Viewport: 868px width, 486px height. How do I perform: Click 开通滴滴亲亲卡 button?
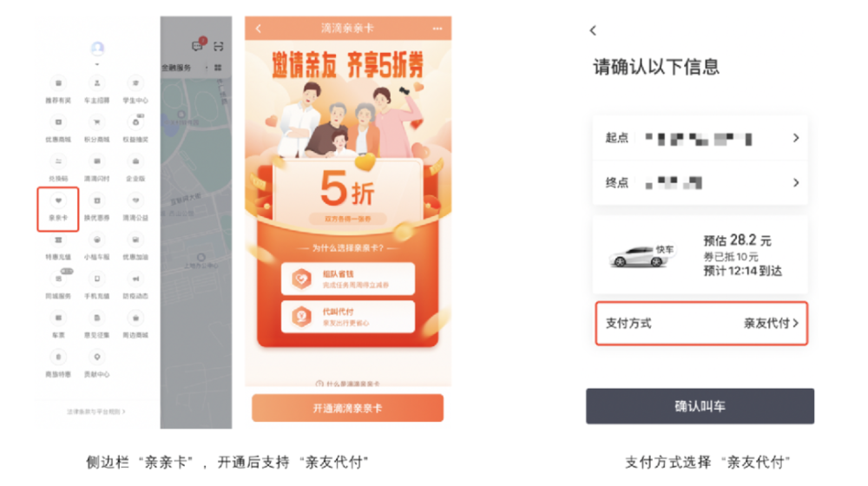click(x=348, y=408)
